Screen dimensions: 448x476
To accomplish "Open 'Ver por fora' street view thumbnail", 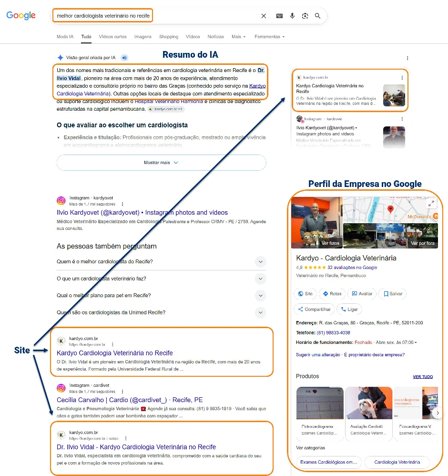I will point(391,236).
